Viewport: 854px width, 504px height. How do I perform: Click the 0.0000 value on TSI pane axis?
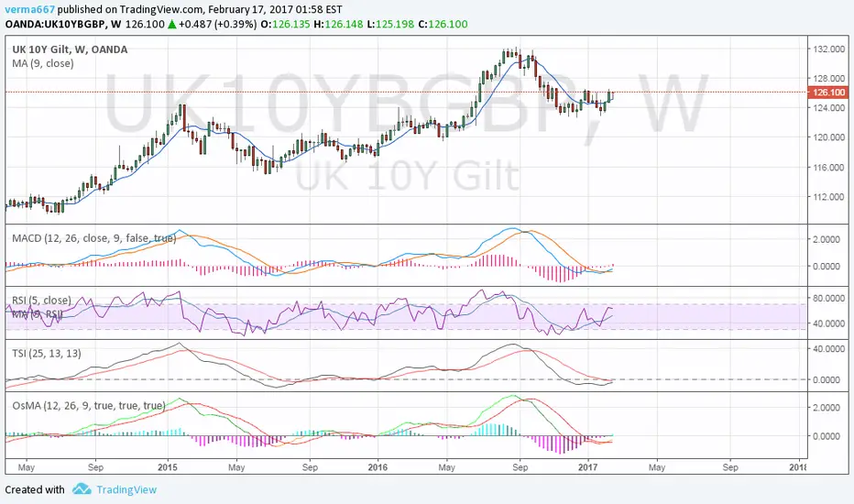click(827, 379)
